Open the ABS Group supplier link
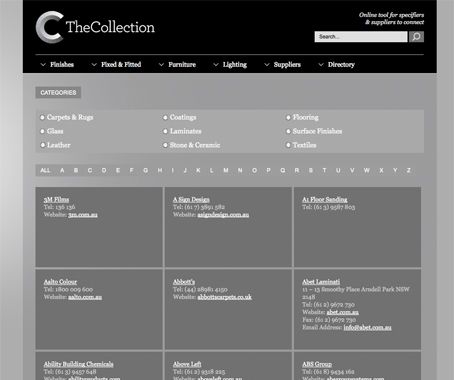454x380 pixels. [x=317, y=364]
